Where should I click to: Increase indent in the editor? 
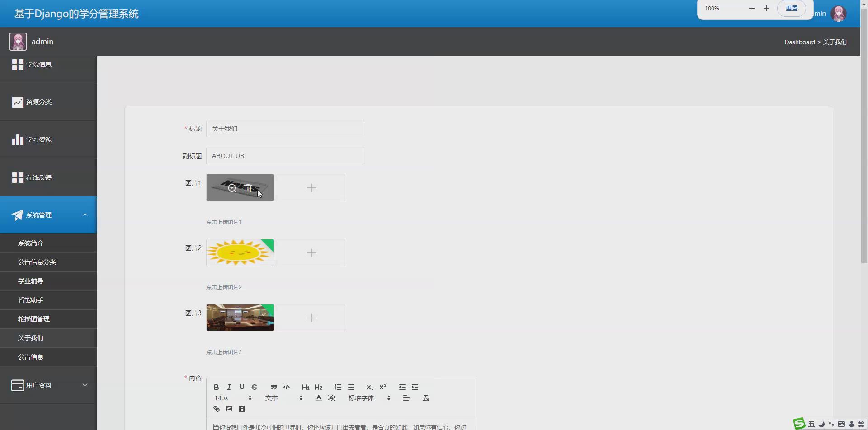tap(415, 387)
